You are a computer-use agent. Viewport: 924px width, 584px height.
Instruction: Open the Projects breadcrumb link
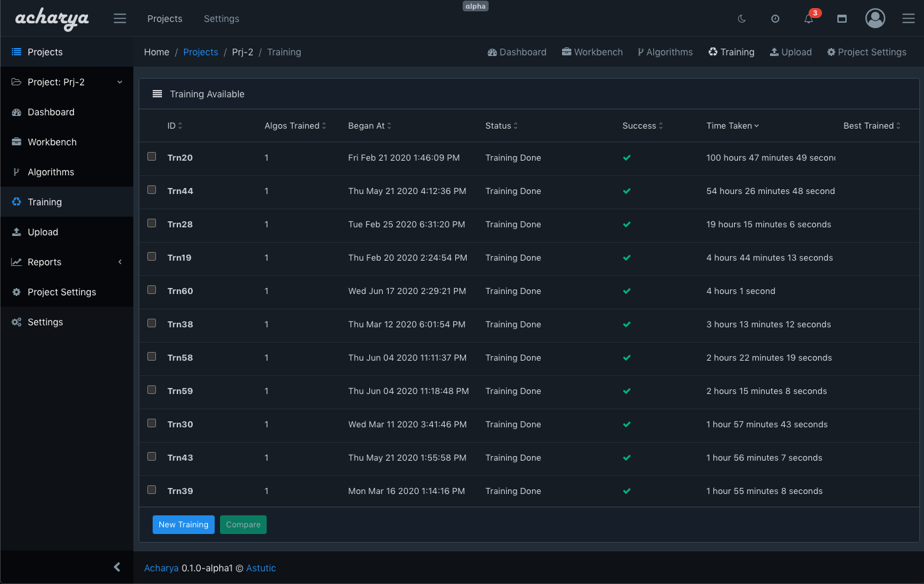click(x=201, y=52)
